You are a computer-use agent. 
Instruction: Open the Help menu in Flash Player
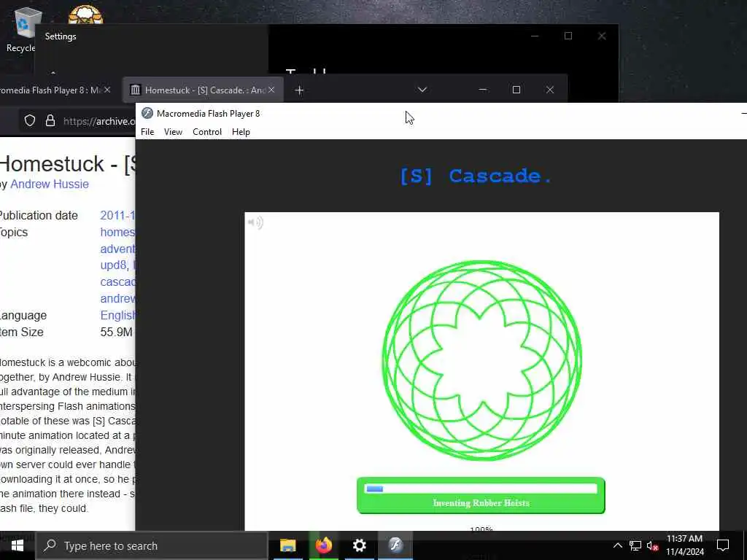[241, 132]
